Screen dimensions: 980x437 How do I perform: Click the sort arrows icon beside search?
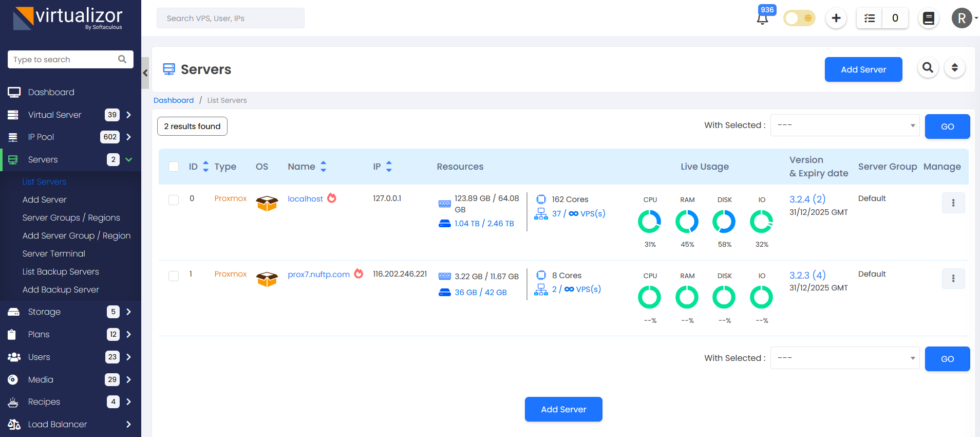coord(955,67)
